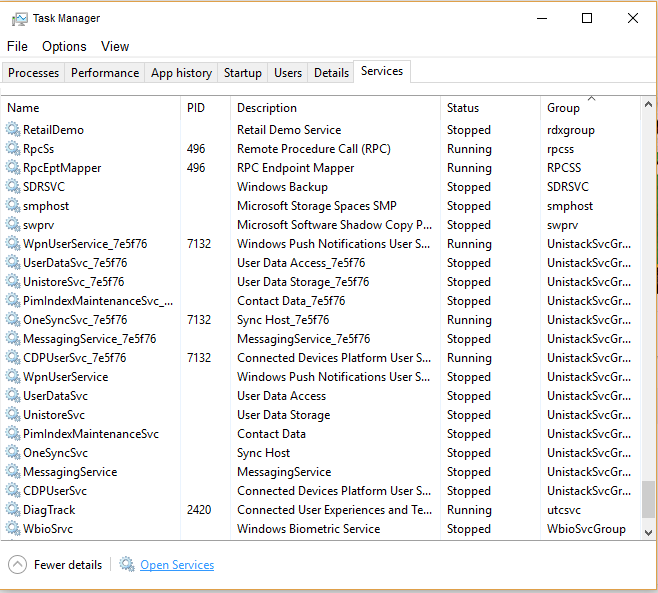Click the gear icon beside plain OneSyncSvc
This screenshot has width=658, height=593.
(x=13, y=452)
